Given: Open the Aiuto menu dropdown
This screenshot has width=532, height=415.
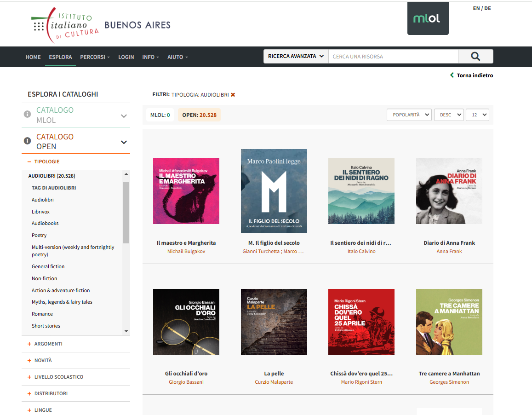Looking at the screenshot, I should [177, 57].
